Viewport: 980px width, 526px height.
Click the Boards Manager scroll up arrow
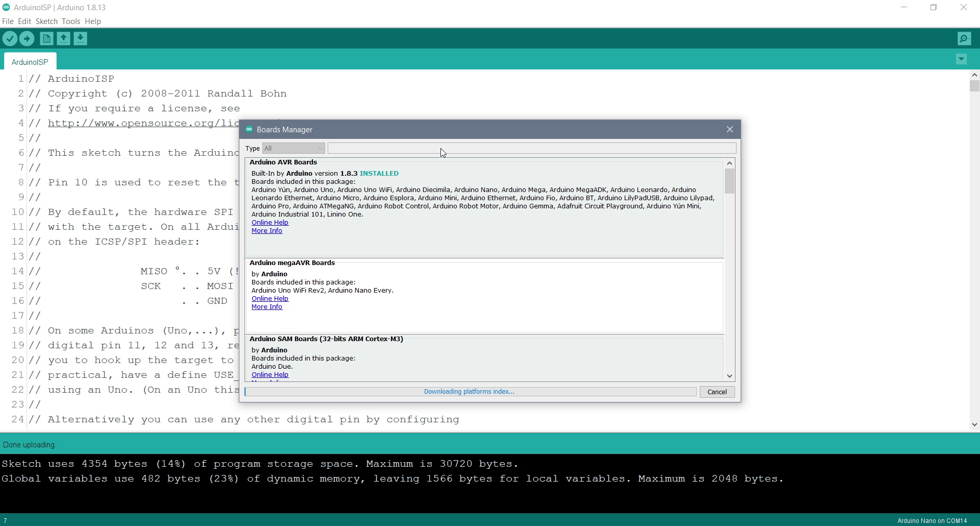(729, 163)
